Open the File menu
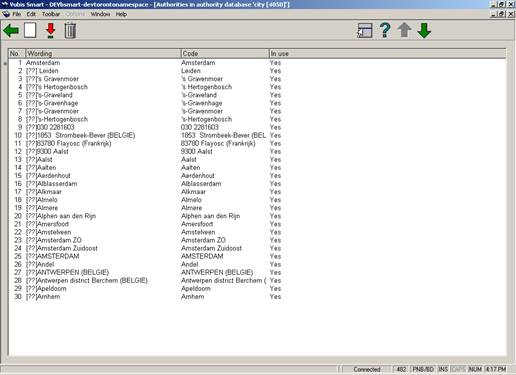The image size is (516, 375). 17,14
